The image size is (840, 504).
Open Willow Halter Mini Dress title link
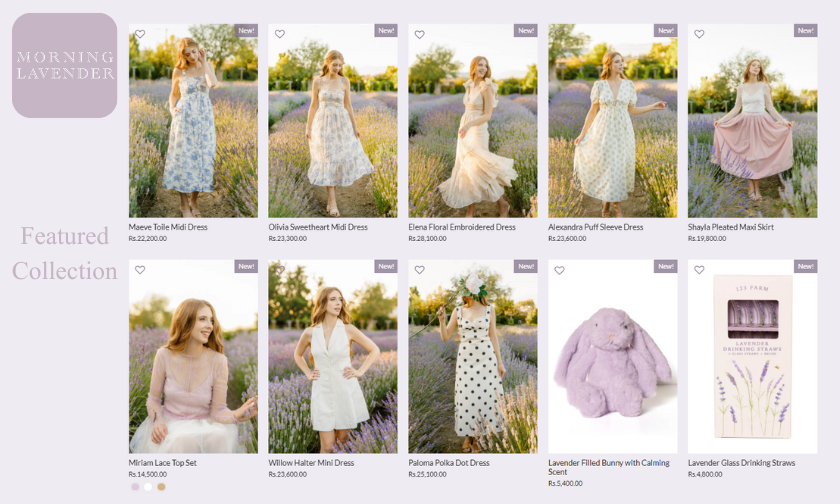[x=311, y=463]
